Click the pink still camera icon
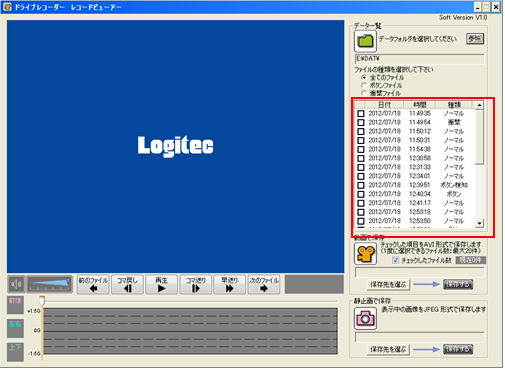 point(365,318)
